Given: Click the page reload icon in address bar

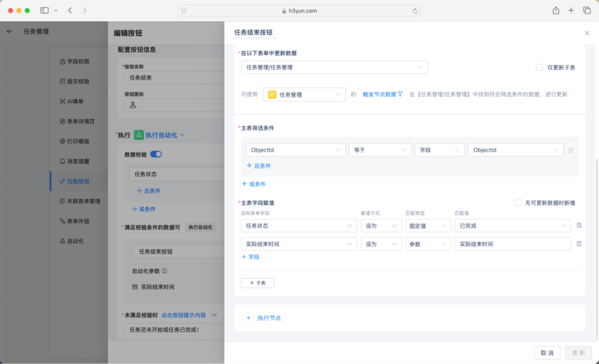Looking at the screenshot, I should (415, 11).
